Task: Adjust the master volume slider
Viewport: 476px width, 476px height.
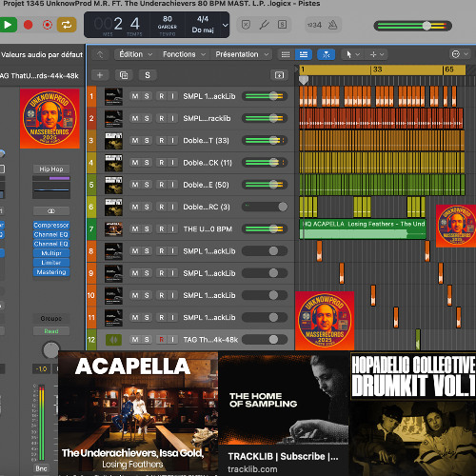Action: [413, 26]
